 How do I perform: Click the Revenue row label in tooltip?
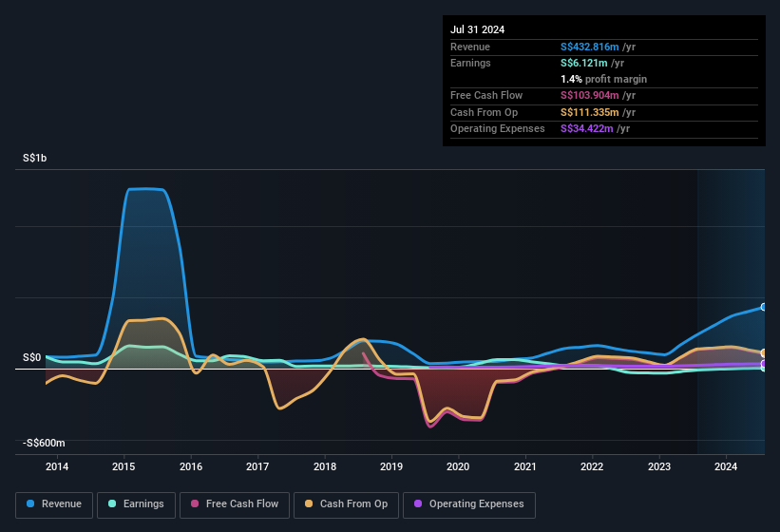[470, 47]
